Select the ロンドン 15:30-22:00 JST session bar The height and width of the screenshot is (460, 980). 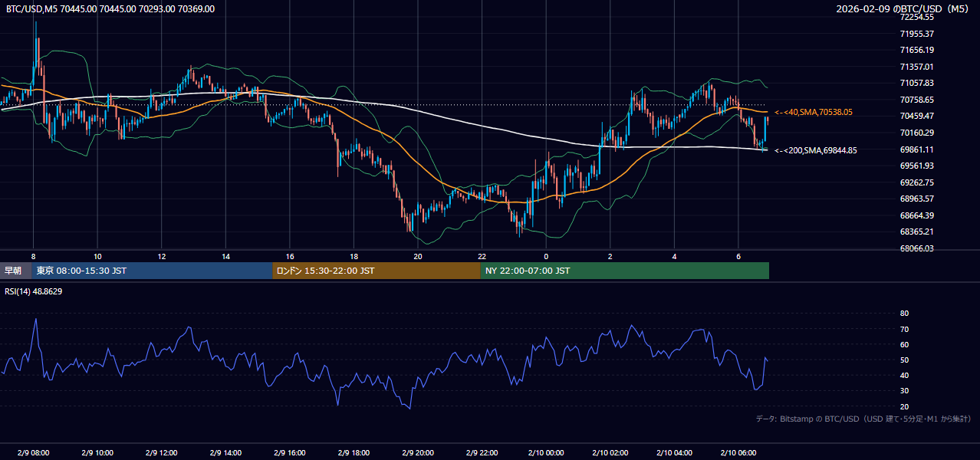click(x=377, y=271)
